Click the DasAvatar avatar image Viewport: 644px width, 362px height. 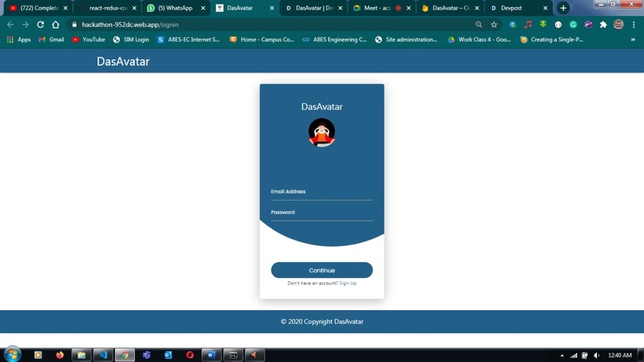321,133
